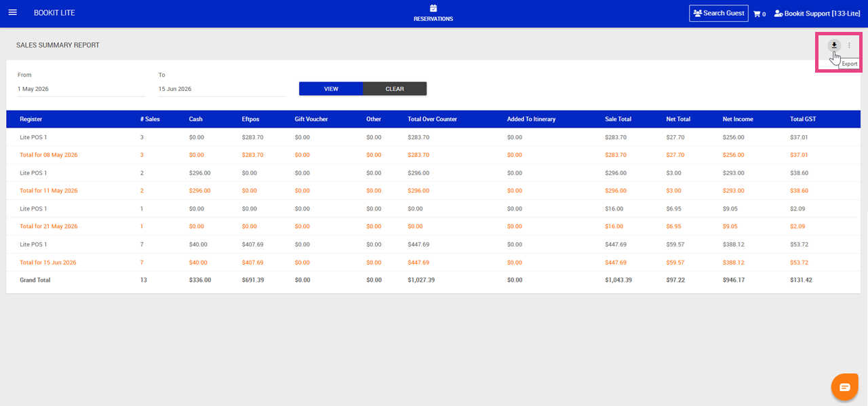Click the Search Guest button
The width and height of the screenshot is (868, 406).
click(719, 13)
